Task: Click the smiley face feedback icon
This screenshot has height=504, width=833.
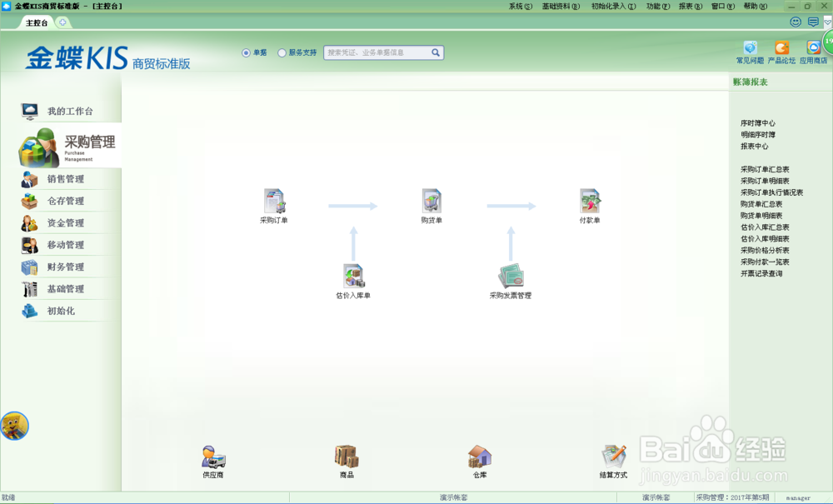Action: (796, 22)
